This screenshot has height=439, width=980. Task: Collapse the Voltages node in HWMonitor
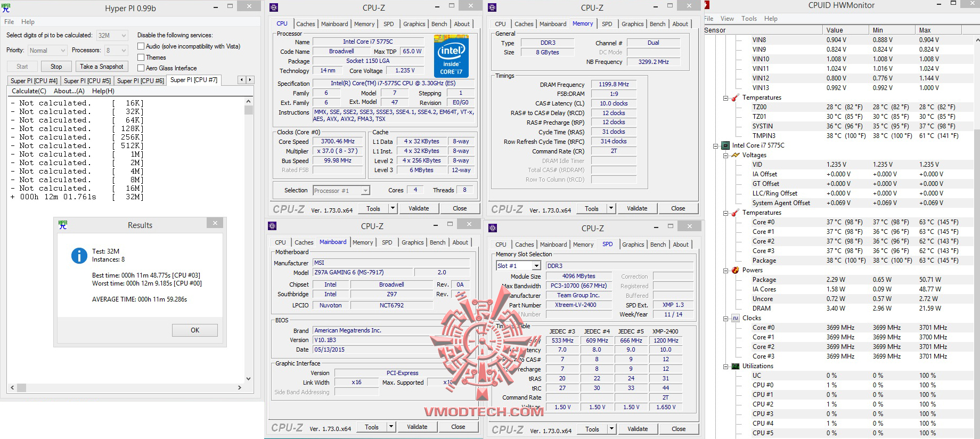point(725,155)
